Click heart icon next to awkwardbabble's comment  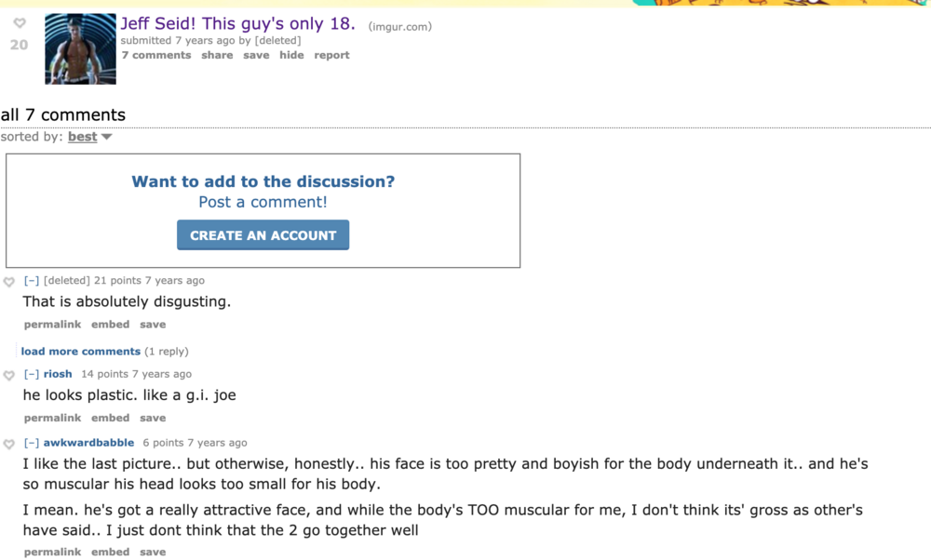(x=9, y=445)
